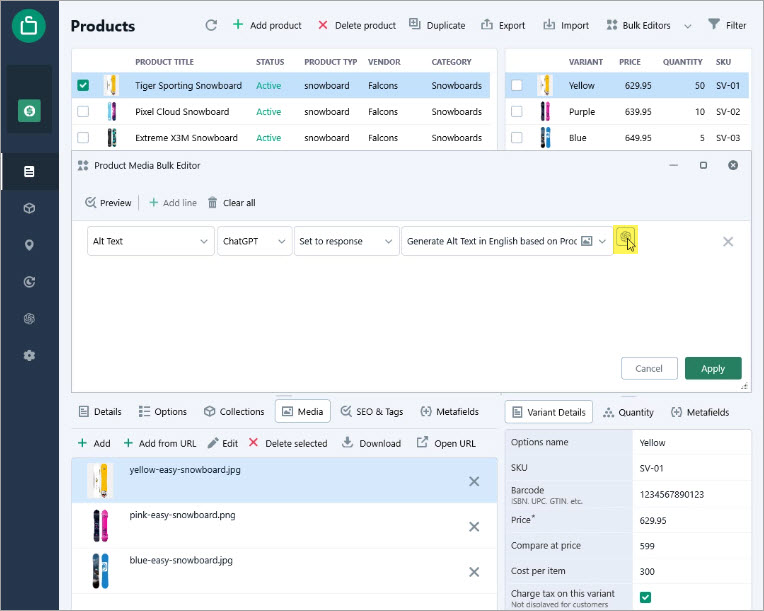Click the Apply button
Image resolution: width=764 pixels, height=611 pixels.
coord(713,368)
